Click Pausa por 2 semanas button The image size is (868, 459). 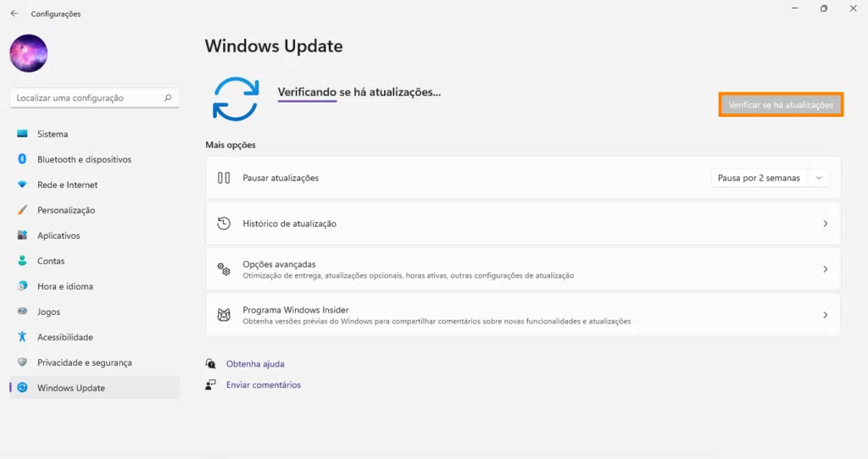(x=759, y=178)
